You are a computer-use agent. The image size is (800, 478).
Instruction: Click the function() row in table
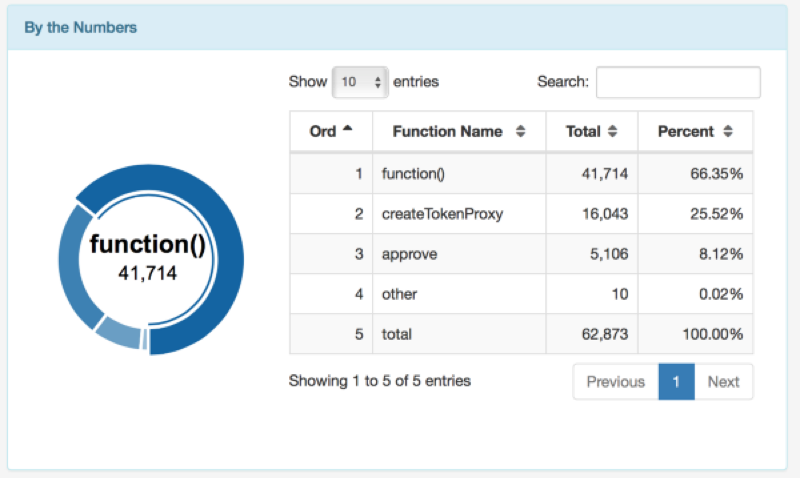[x=521, y=173]
